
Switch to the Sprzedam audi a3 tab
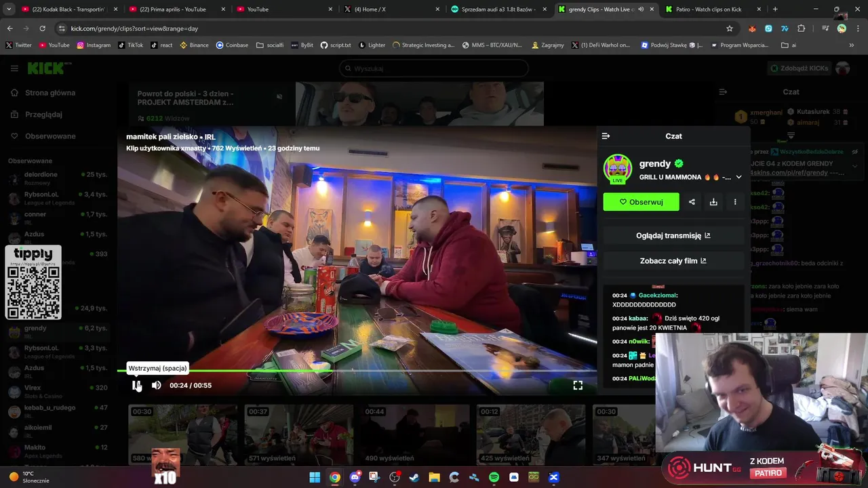tap(498, 9)
